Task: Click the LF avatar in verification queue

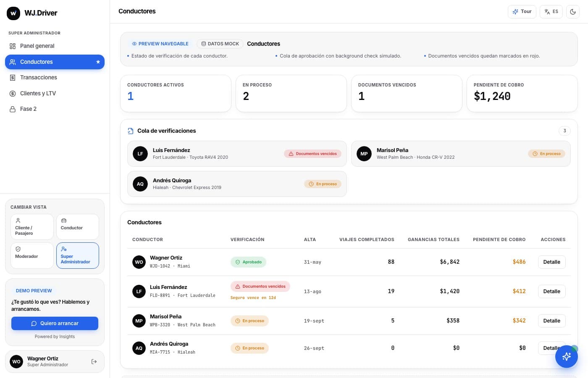Action: (x=140, y=154)
